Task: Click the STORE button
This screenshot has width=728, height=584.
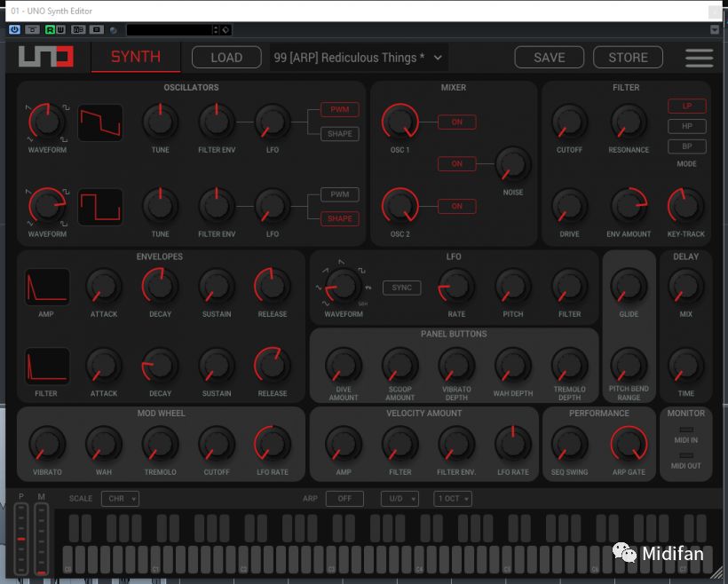Action: pyautogui.click(x=629, y=58)
